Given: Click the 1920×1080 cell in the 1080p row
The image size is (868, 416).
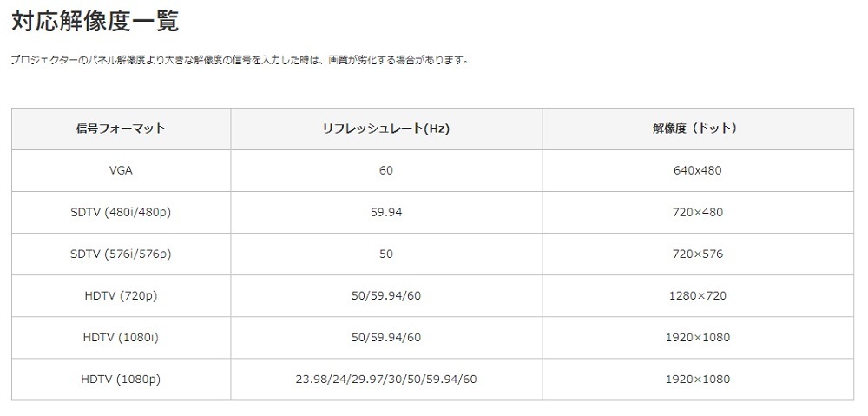Looking at the screenshot, I should pyautogui.click(x=697, y=379).
